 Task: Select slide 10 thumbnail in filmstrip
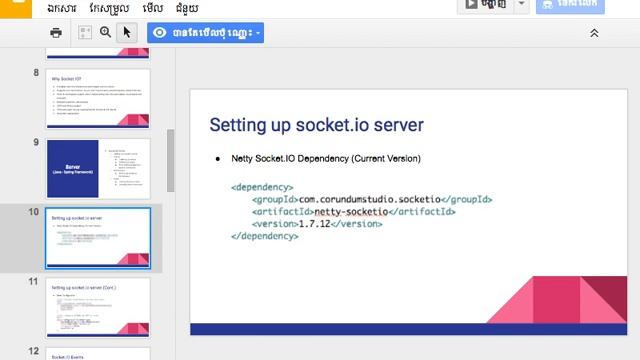(x=98, y=238)
